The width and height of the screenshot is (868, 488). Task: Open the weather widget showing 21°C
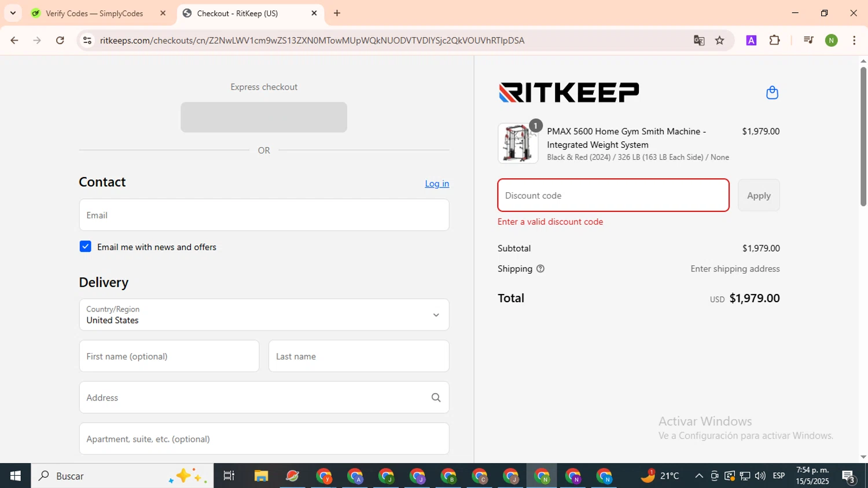point(660,476)
